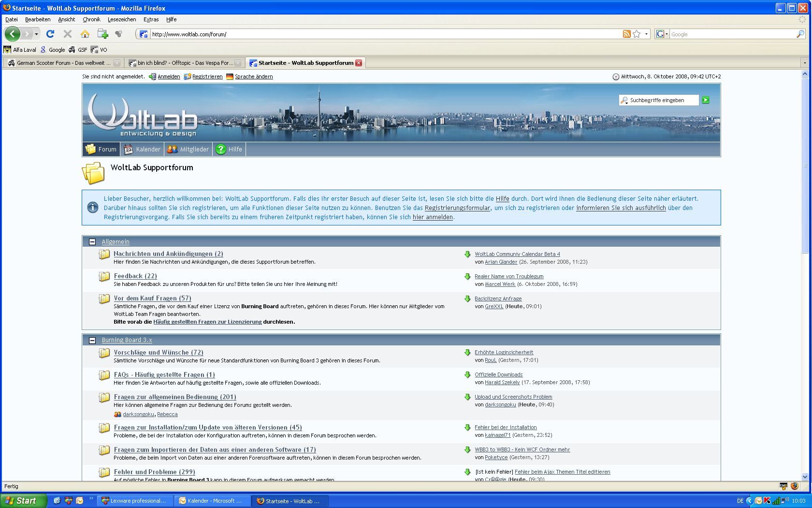Screen dimensions: 812x508
Task: Click the Firefox back arrow button
Action: tap(13, 34)
